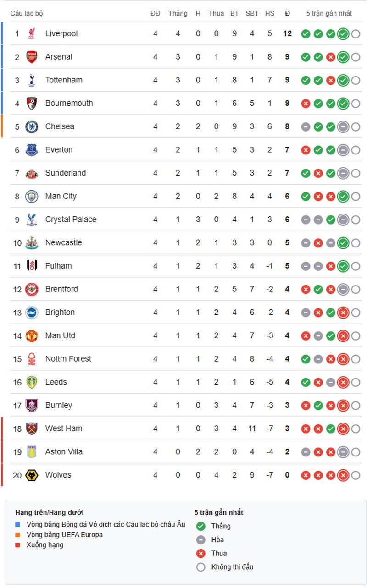
Task: Select the Tottenham crest icon
Action: [31, 80]
